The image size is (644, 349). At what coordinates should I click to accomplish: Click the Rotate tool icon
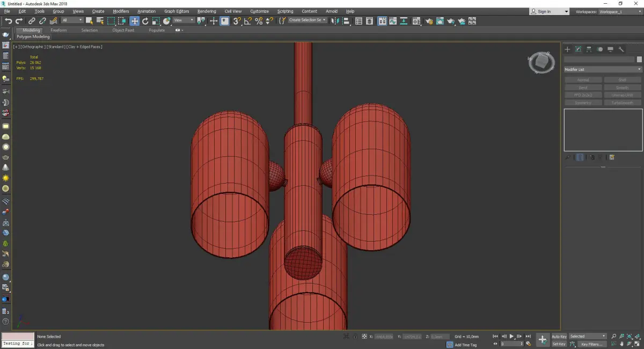(x=145, y=21)
